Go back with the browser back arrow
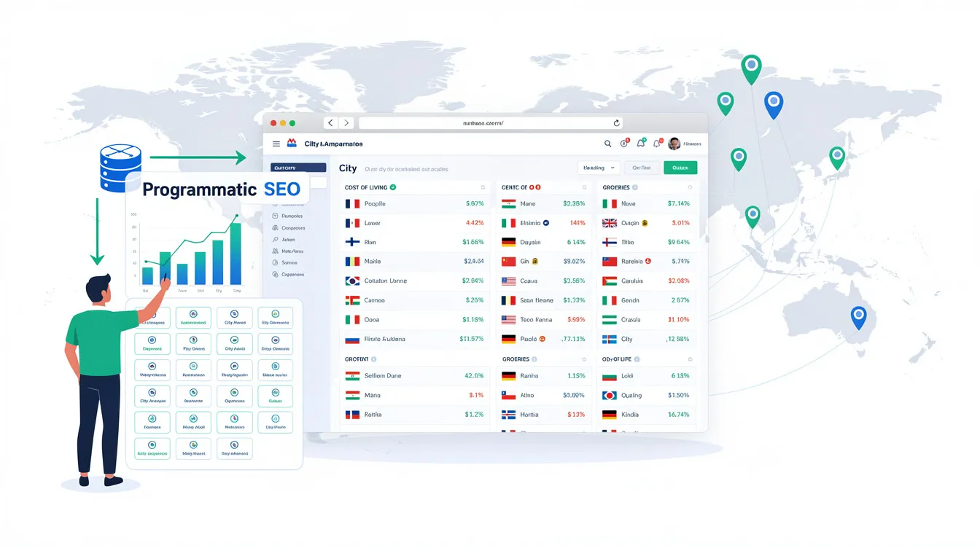 [x=330, y=123]
